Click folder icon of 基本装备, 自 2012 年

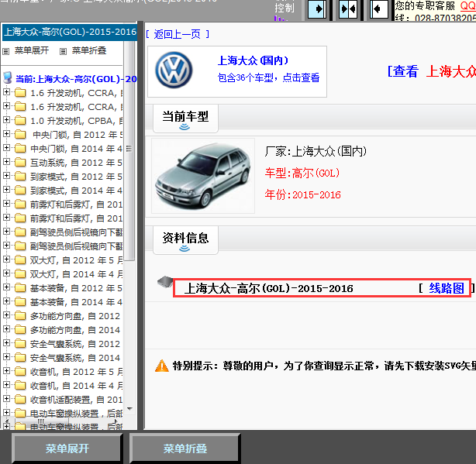point(20,288)
